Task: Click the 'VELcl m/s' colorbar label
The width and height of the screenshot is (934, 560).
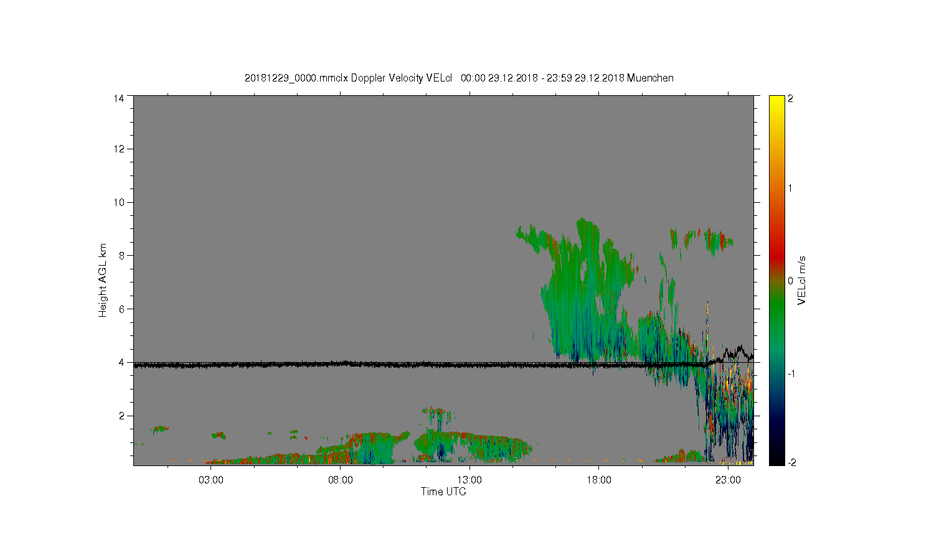Action: (802, 280)
